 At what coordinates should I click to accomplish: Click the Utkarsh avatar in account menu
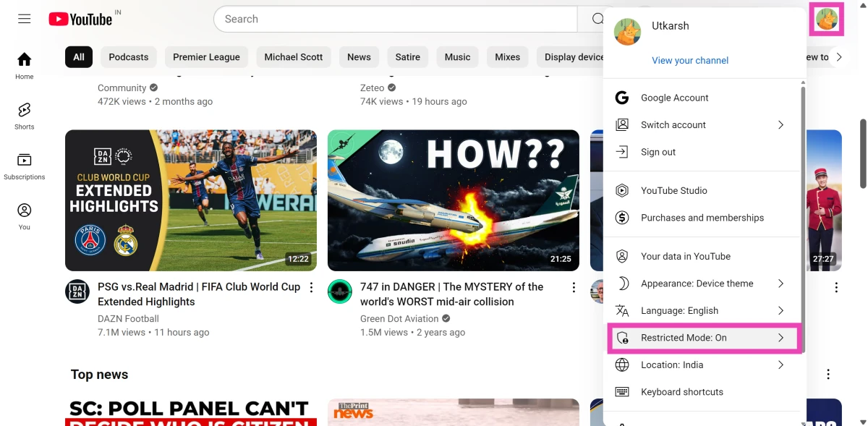click(627, 32)
